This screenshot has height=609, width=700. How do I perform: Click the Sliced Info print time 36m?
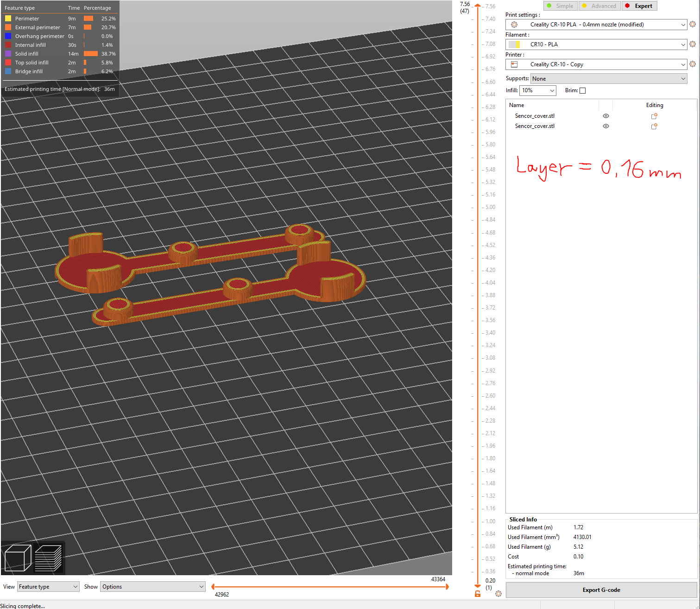tap(579, 573)
